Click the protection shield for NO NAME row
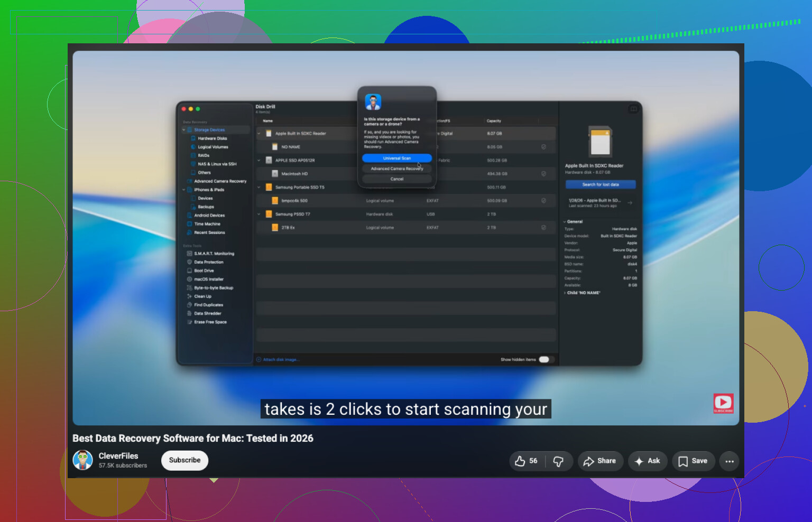812x522 pixels. pos(543,147)
